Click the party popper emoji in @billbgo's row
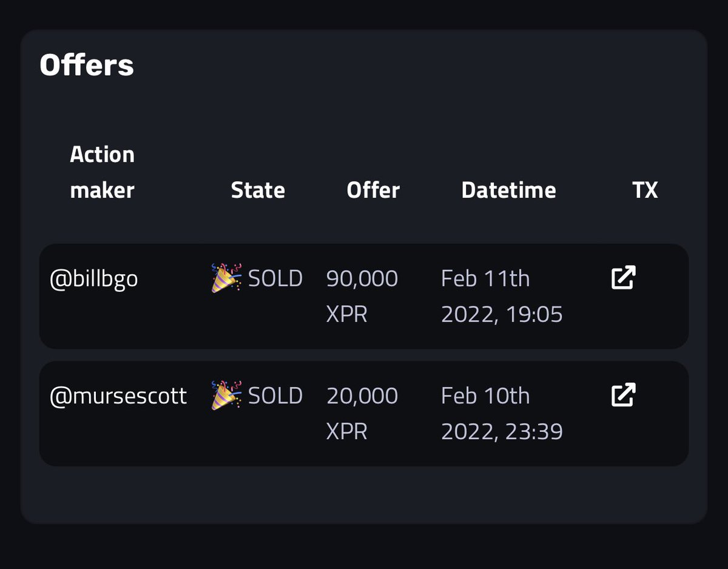 (226, 278)
